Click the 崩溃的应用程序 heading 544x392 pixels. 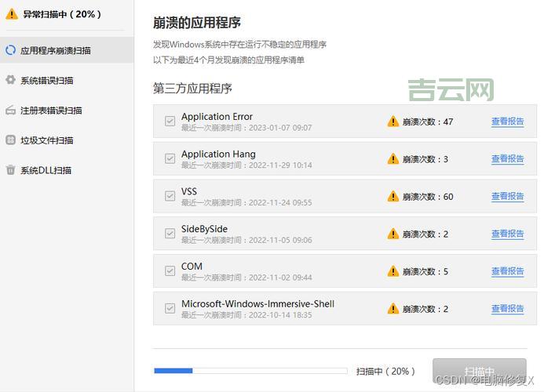point(197,23)
